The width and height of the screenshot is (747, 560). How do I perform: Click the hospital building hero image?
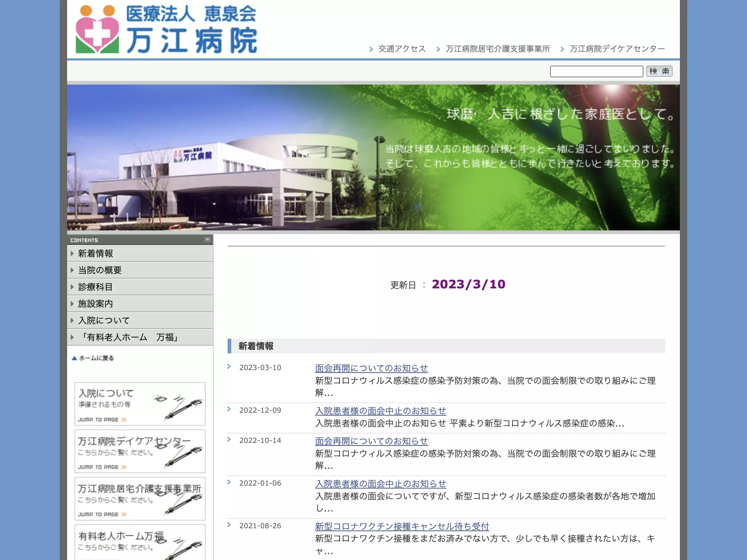(x=373, y=157)
